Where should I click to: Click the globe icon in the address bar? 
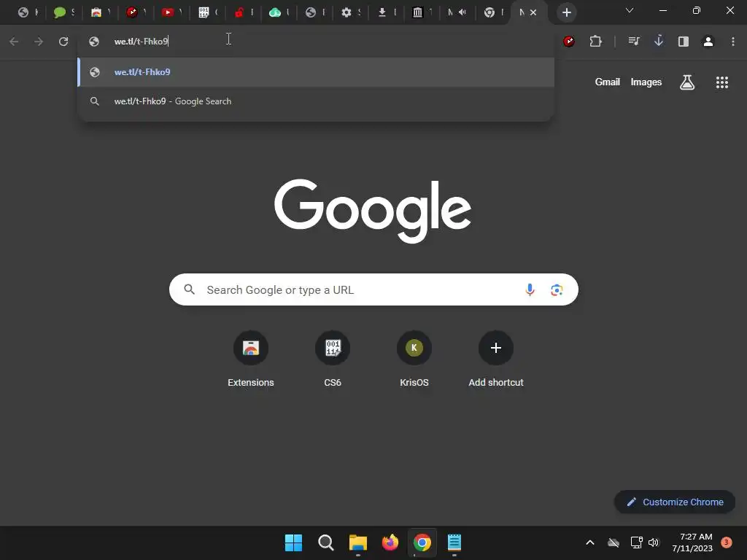pyautogui.click(x=94, y=42)
